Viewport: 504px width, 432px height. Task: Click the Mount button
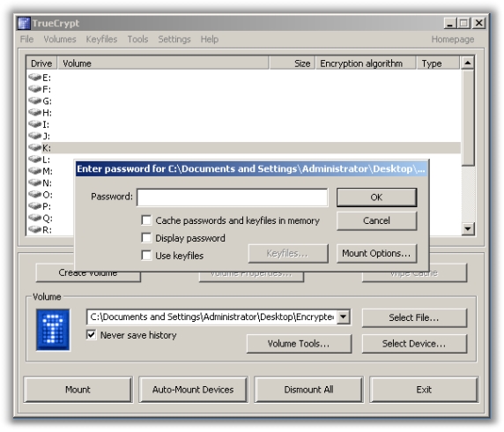coord(78,390)
